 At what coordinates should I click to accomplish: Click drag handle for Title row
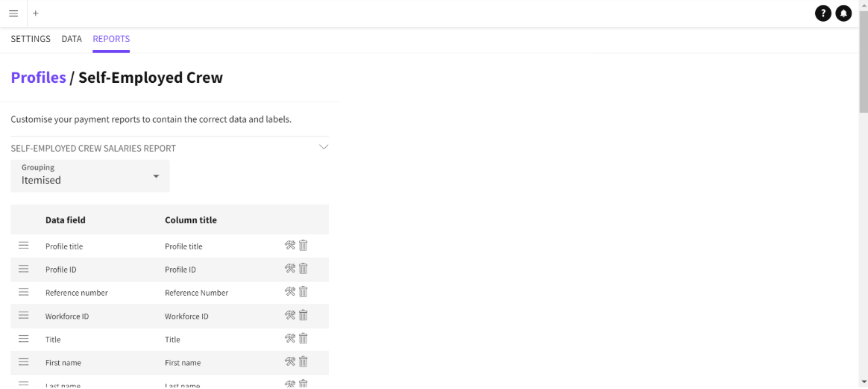coord(23,338)
